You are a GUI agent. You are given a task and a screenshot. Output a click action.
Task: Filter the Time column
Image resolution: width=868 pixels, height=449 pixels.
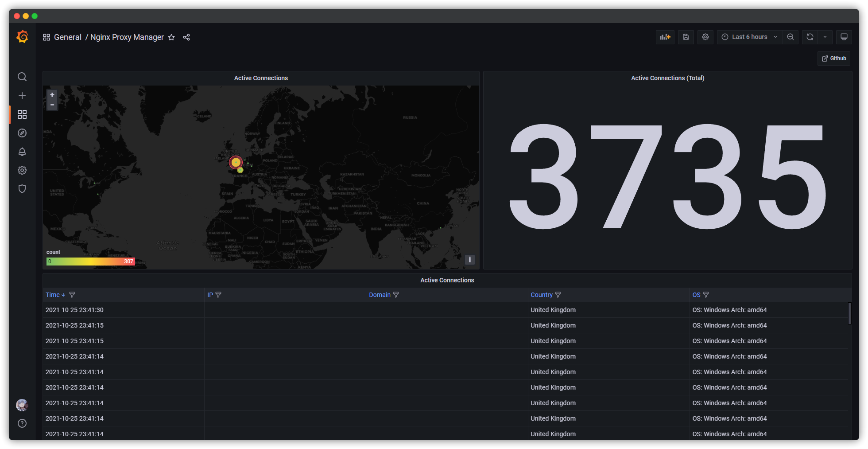(72, 295)
